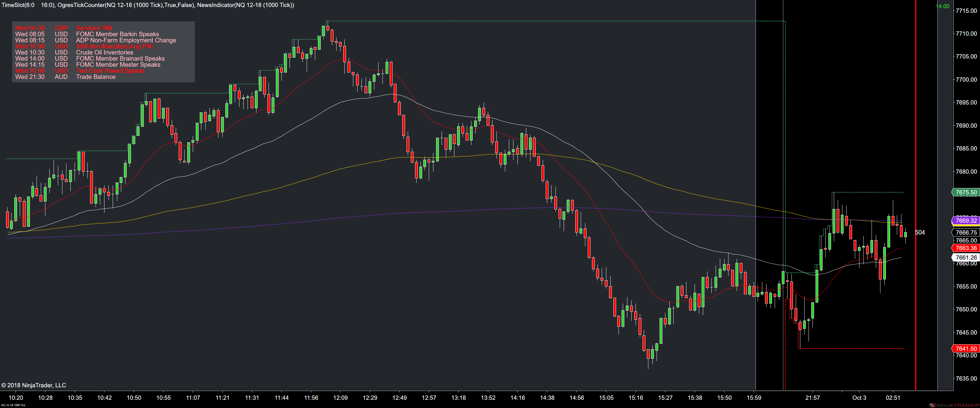Click the OgresTickCounter indicator label
Viewport: 980px width, 408px height.
(x=125, y=5)
